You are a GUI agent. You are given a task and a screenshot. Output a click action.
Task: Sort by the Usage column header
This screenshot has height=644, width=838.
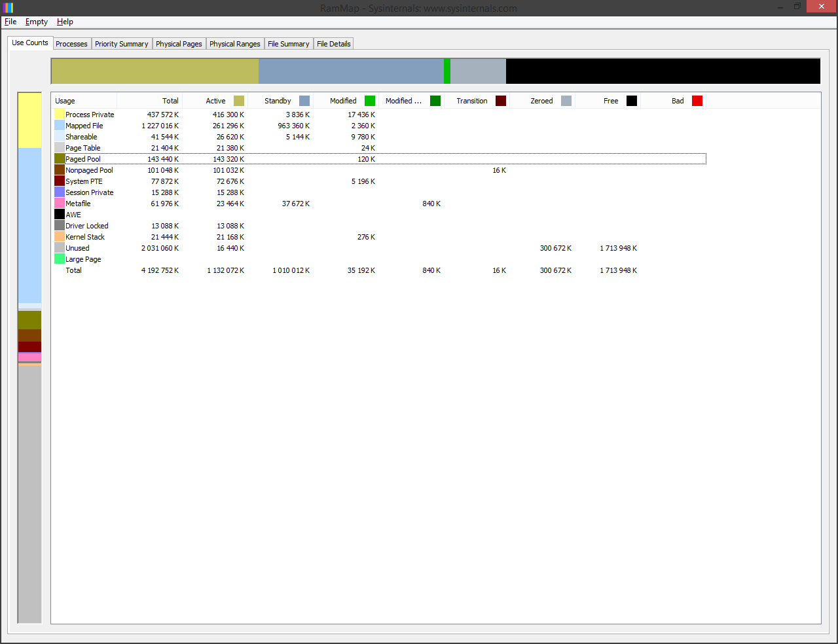click(84, 101)
